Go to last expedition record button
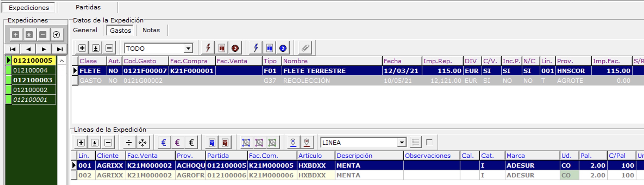 point(60,49)
